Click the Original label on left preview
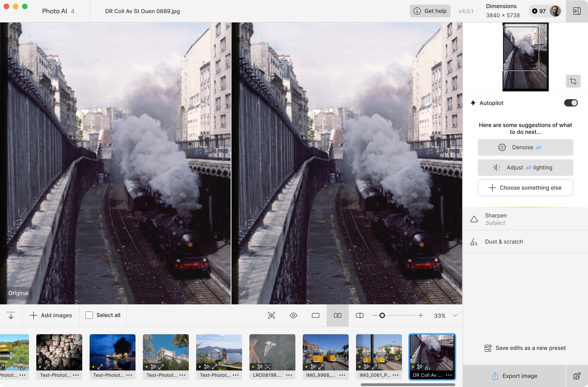Image resolution: width=588 pixels, height=387 pixels. (x=18, y=293)
